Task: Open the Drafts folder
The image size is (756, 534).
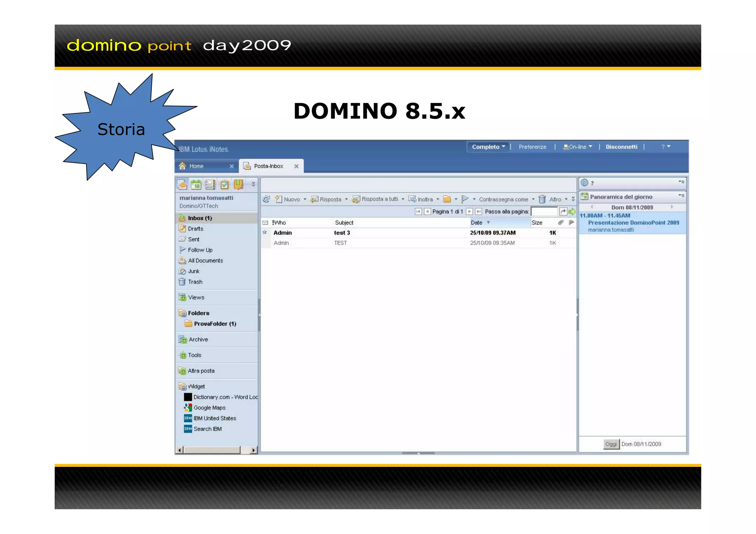Action: pos(196,229)
